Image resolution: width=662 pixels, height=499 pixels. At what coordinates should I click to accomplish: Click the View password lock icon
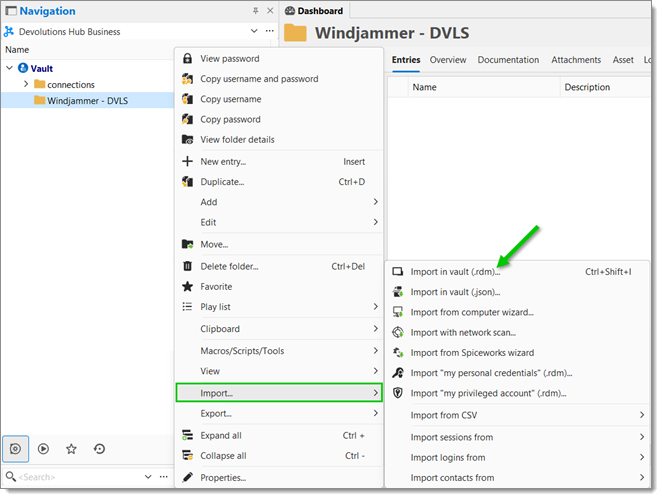point(187,59)
